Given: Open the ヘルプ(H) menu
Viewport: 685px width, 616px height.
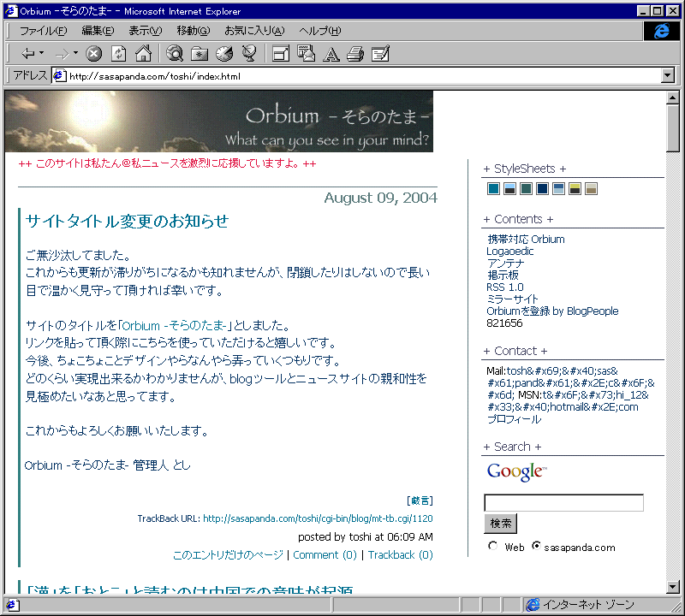Looking at the screenshot, I should pyautogui.click(x=319, y=31).
